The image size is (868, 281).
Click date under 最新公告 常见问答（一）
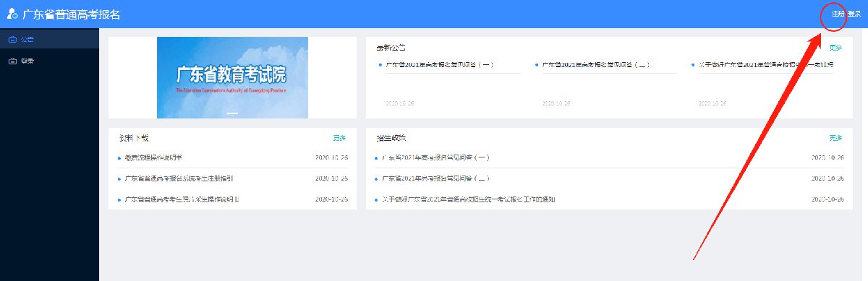click(x=400, y=103)
